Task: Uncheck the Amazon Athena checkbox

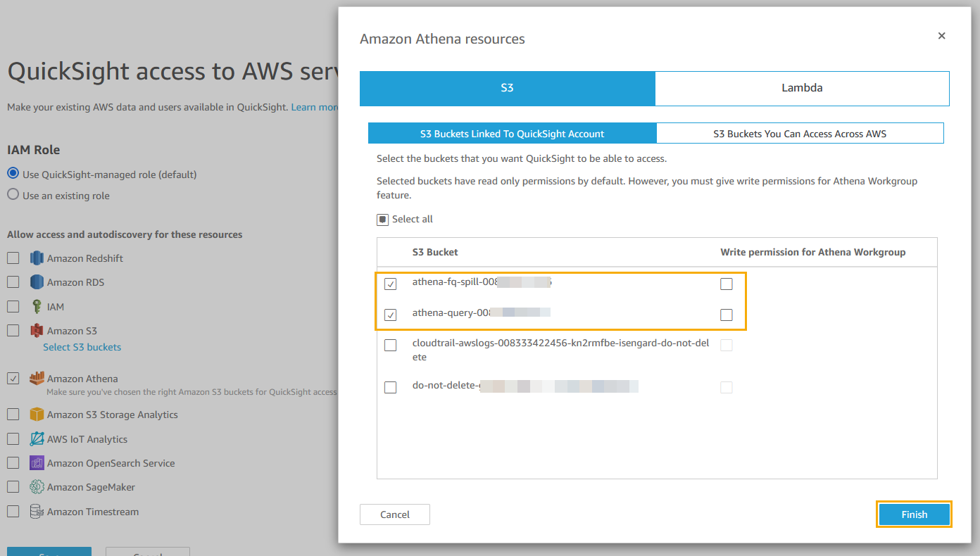Action: [x=13, y=379]
